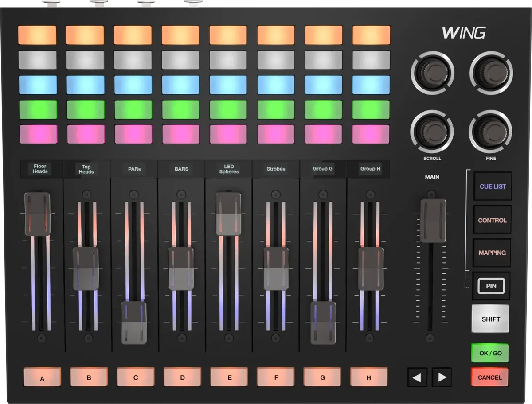Image resolution: width=532 pixels, height=404 pixels.
Task: Tap flash button F
Action: (x=276, y=377)
